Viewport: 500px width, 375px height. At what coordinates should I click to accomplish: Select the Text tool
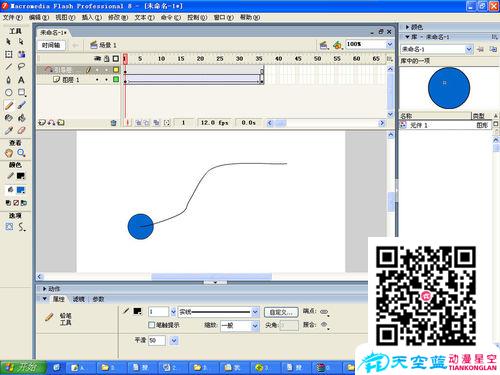[21, 80]
